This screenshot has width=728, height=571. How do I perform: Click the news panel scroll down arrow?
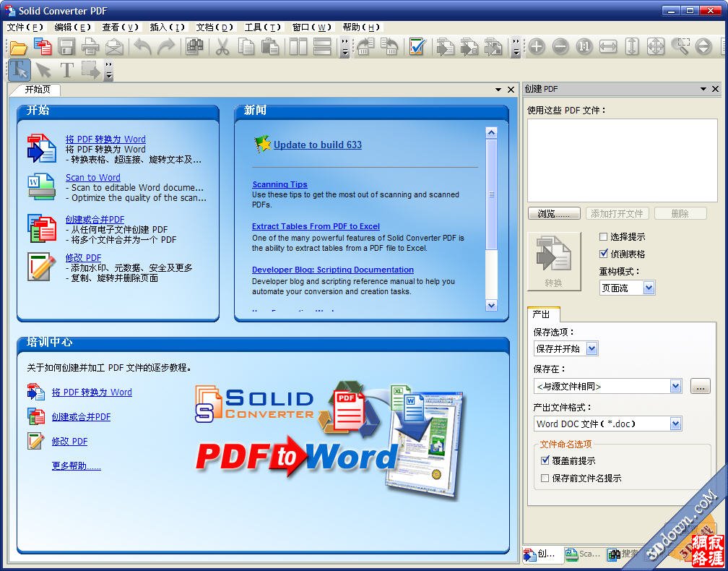click(491, 305)
